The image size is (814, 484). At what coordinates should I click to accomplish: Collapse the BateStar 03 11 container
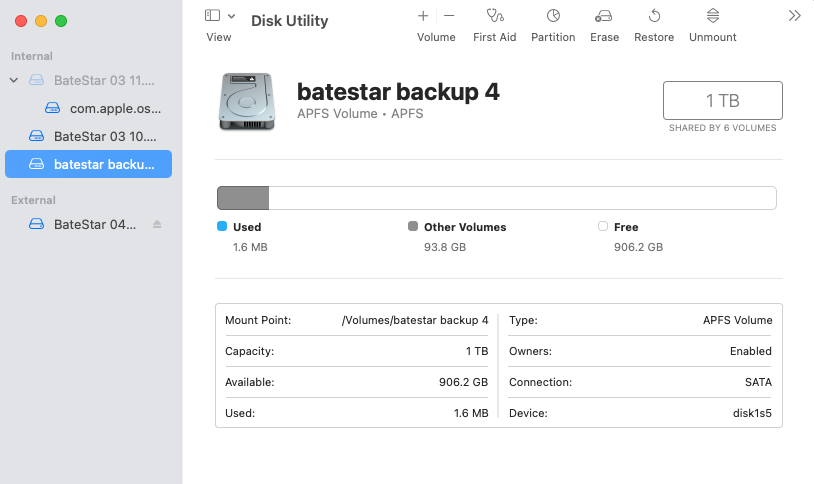tap(14, 80)
